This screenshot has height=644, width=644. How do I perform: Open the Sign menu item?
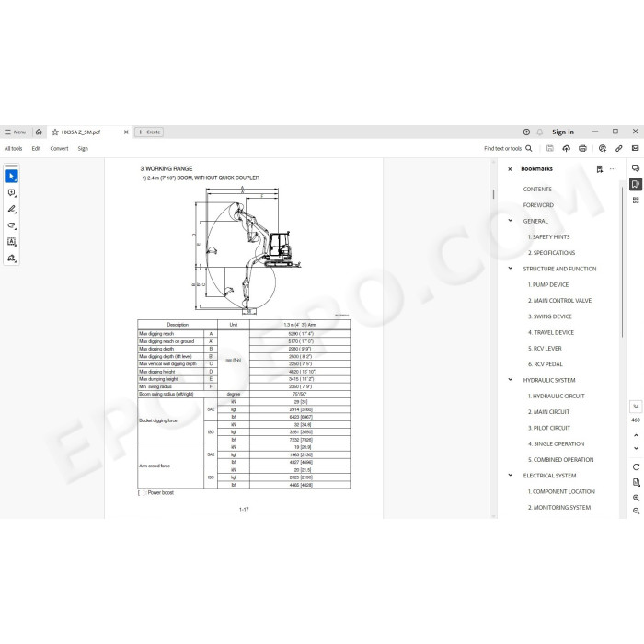pos(83,149)
